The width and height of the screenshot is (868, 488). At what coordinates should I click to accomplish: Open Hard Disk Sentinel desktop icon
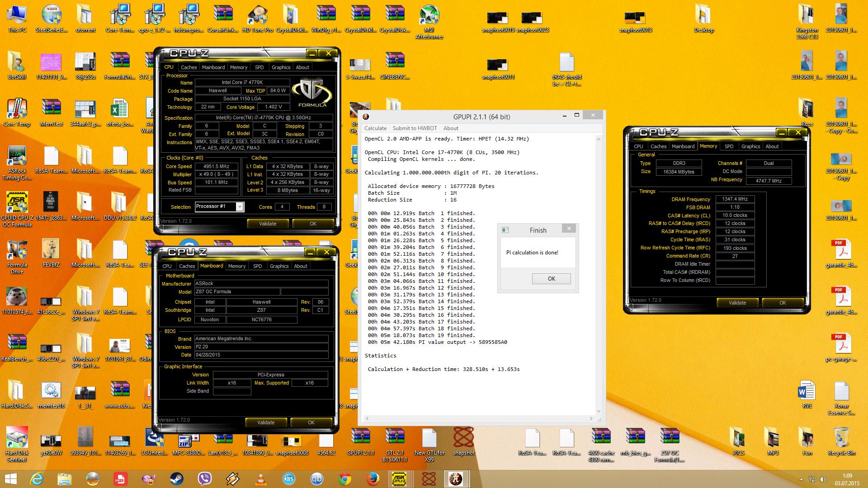(17, 444)
